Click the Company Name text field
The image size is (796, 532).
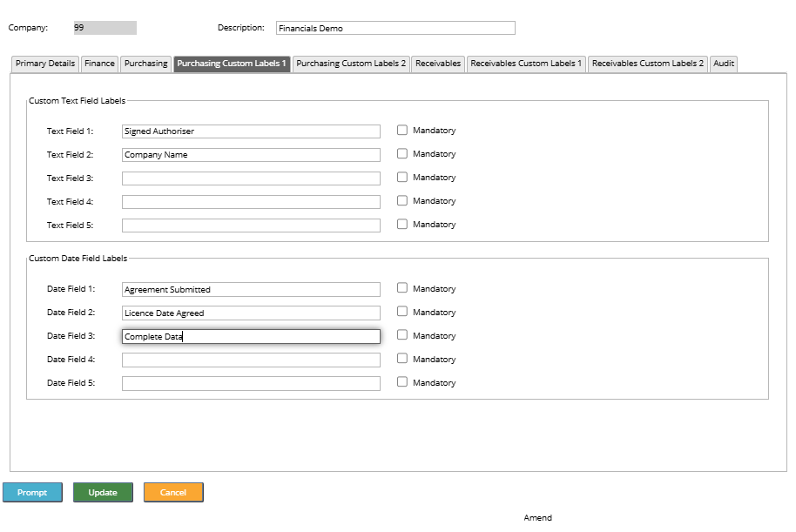(x=251, y=155)
